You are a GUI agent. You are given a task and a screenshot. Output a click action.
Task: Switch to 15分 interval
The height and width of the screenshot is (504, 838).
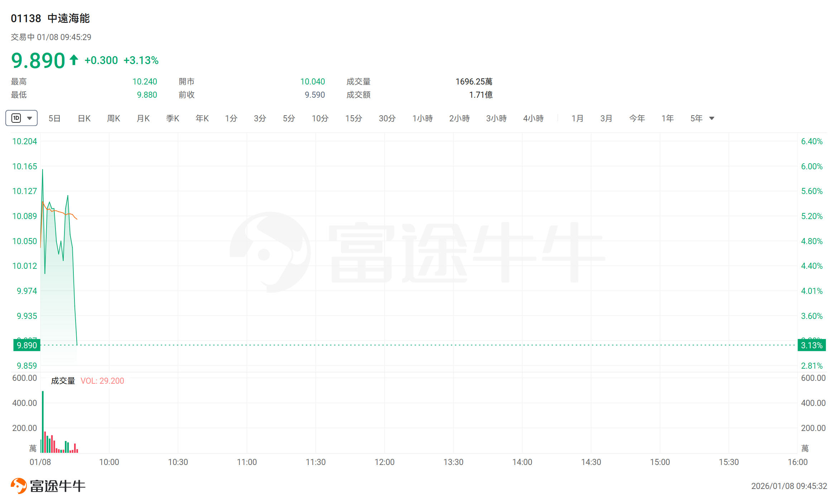pyautogui.click(x=353, y=118)
